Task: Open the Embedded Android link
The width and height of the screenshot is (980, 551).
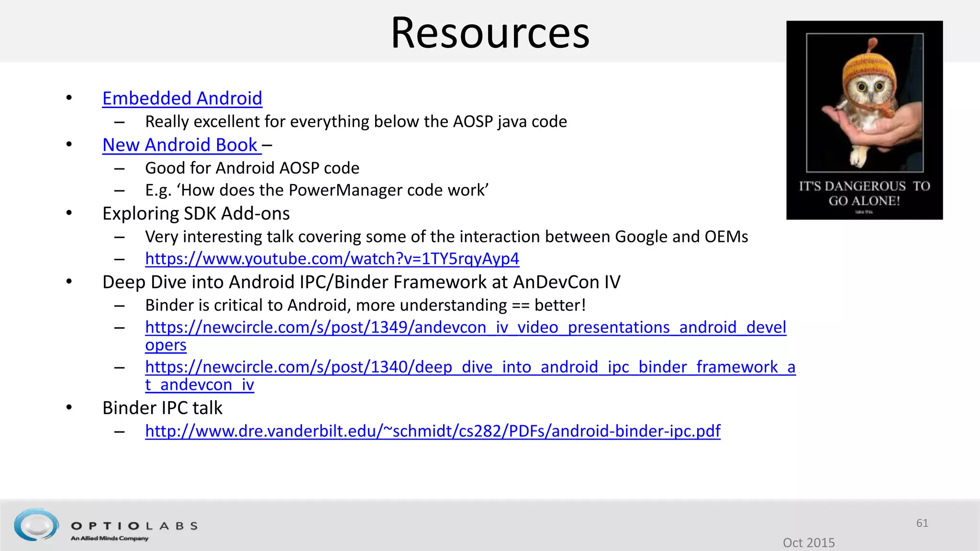Action: 182,99
